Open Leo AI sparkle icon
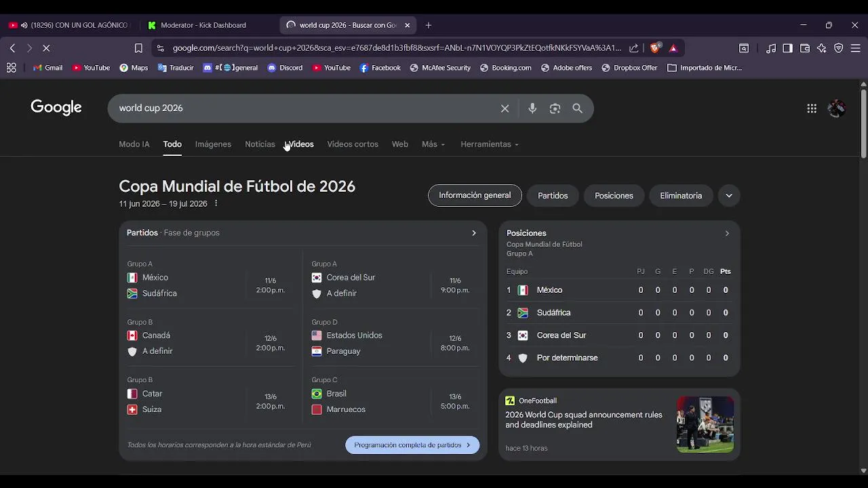The image size is (868, 488). click(821, 48)
